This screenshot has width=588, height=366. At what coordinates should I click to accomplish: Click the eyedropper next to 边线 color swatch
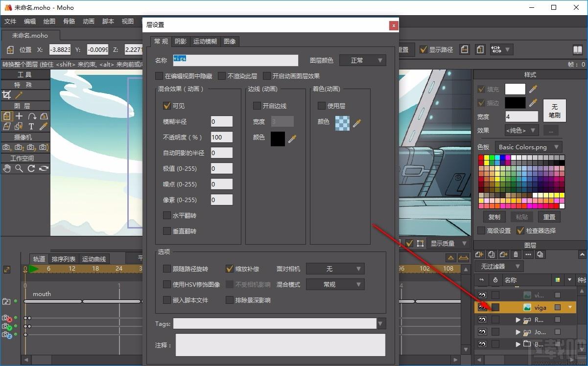click(x=292, y=139)
